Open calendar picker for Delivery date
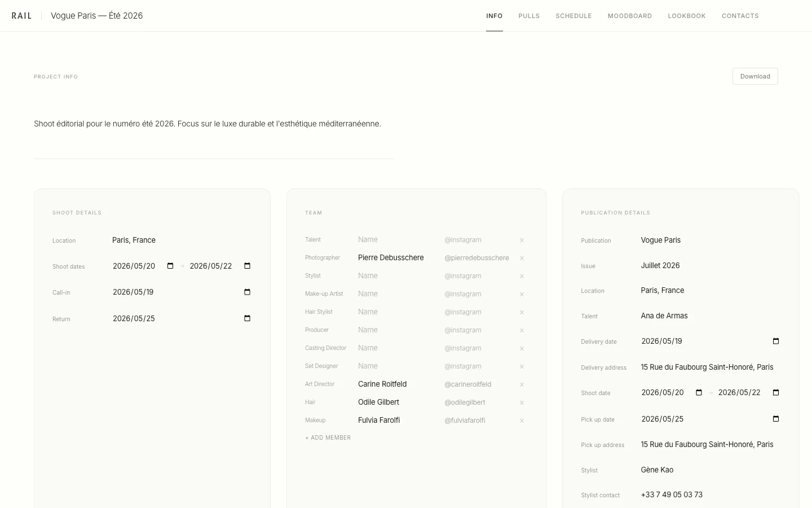 [776, 341]
